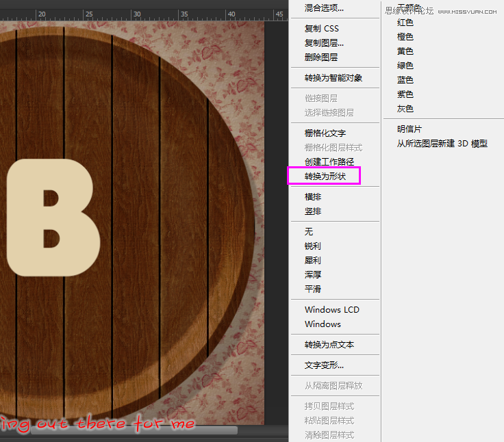Choose anti-alias option 犀利
The image size is (504, 442).
point(313,260)
